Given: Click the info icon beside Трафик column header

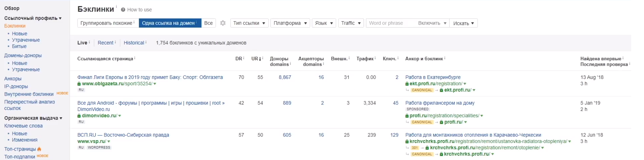Looking at the screenshot, I should click(x=375, y=58).
